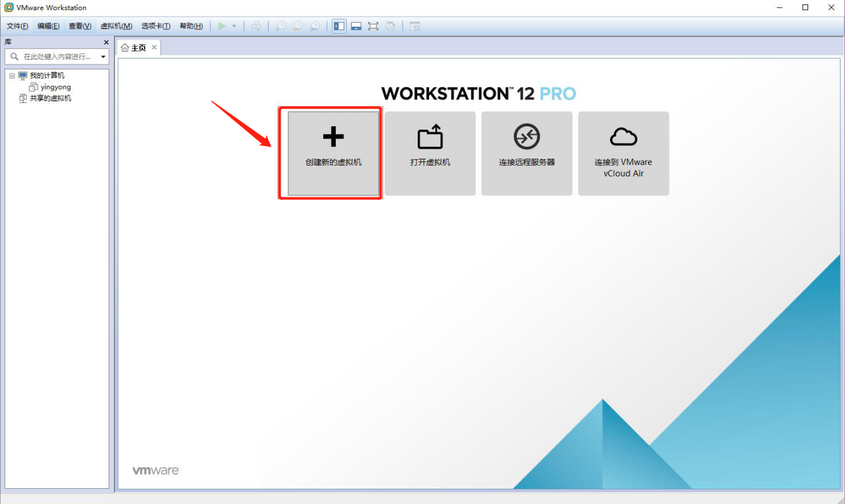
Task: Close the VMware Workstation window
Action: click(x=831, y=8)
